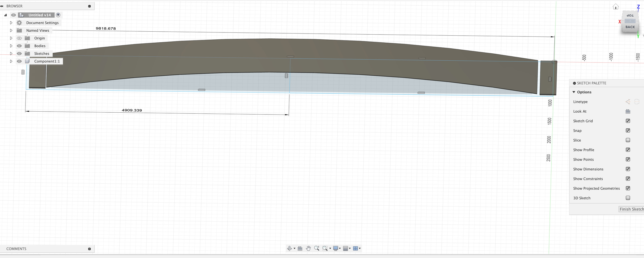Click the BACK face on the ViewCube

click(630, 27)
